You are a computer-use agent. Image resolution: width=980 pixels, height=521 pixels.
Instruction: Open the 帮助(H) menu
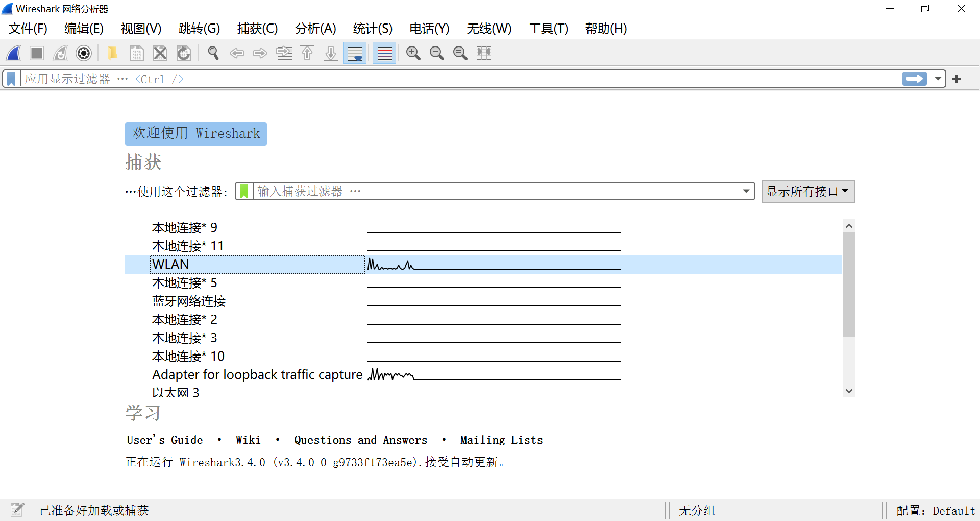tap(606, 29)
